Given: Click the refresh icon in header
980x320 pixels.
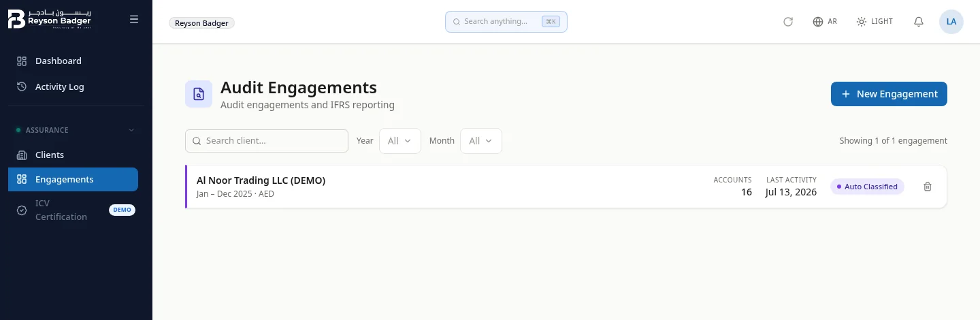Looking at the screenshot, I should [788, 22].
